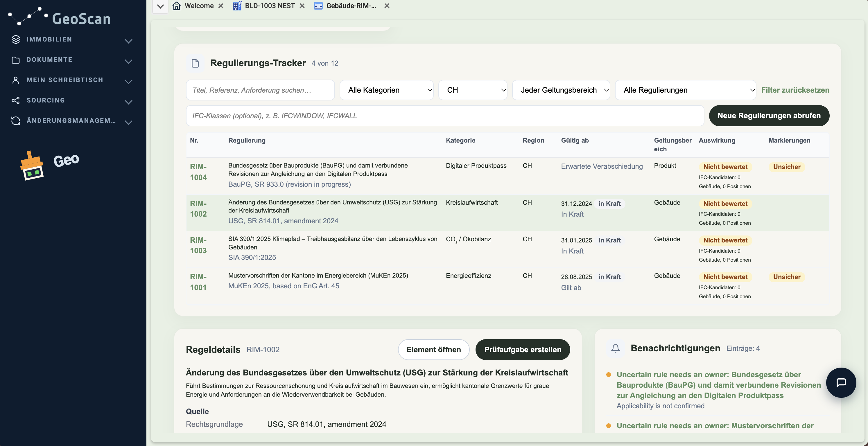Open the Alle Kategorien dropdown
Screen dimensions: 868x446
click(386, 90)
